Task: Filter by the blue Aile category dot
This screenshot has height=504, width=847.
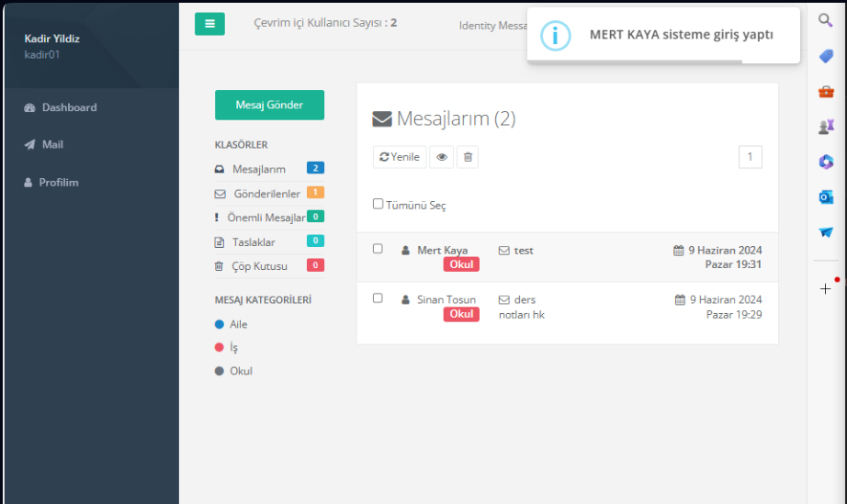Action: (x=220, y=324)
